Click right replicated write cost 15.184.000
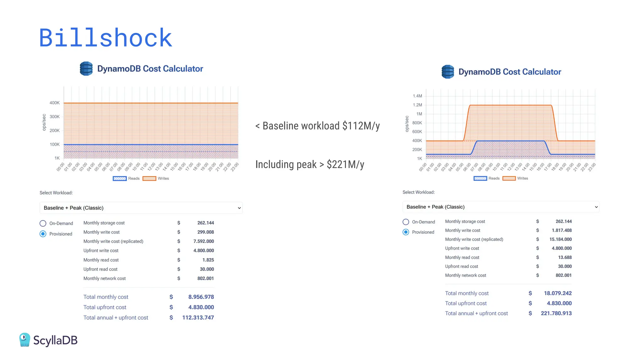The image size is (644, 362). (x=561, y=239)
